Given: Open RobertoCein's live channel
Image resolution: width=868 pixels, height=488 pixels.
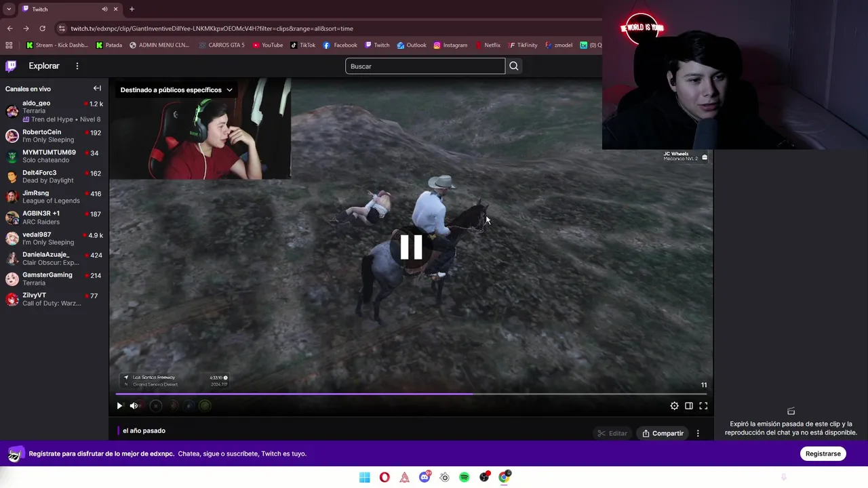Looking at the screenshot, I should coord(54,136).
